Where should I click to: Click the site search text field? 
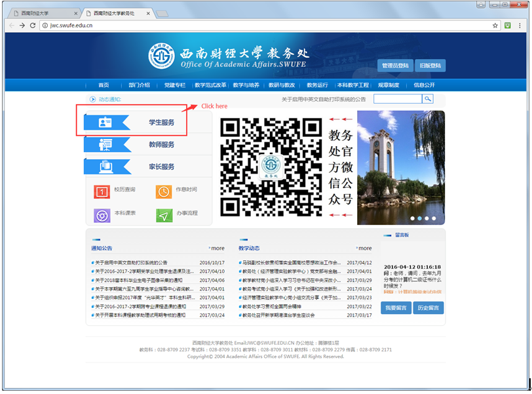point(397,99)
